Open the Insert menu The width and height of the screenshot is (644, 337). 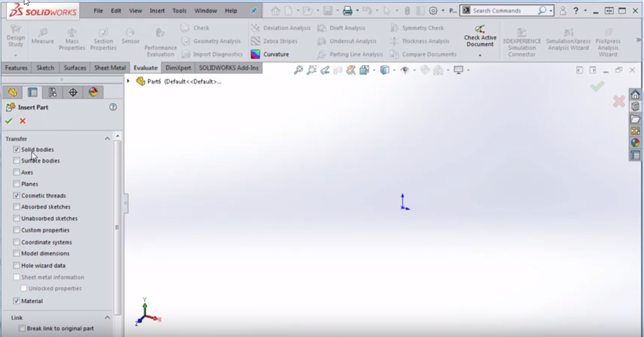(157, 11)
